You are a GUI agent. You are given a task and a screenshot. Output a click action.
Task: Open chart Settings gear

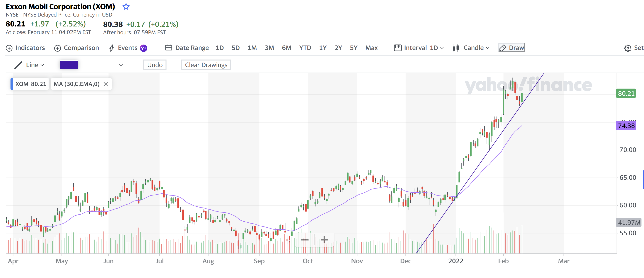[633, 48]
